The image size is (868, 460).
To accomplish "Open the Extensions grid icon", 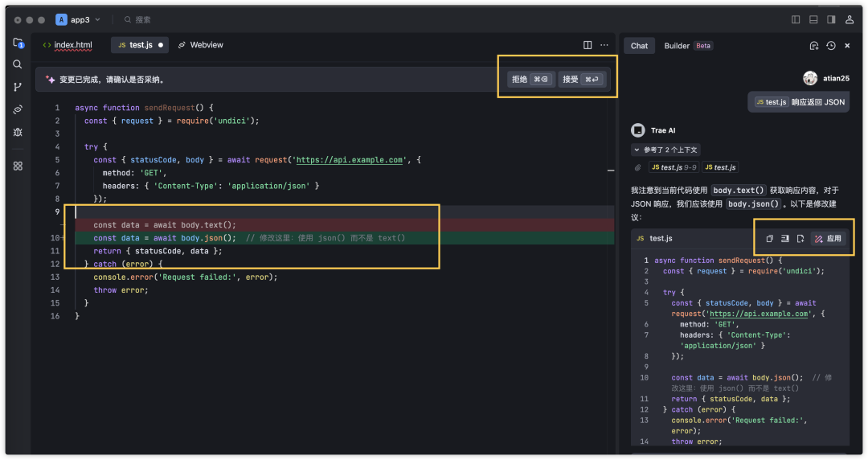I will [18, 166].
